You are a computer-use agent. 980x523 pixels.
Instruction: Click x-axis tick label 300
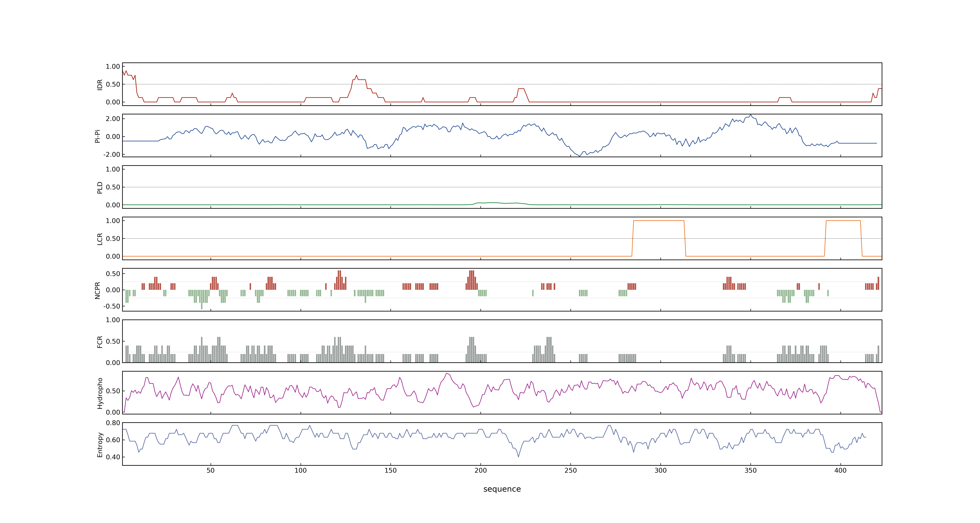tap(660, 470)
